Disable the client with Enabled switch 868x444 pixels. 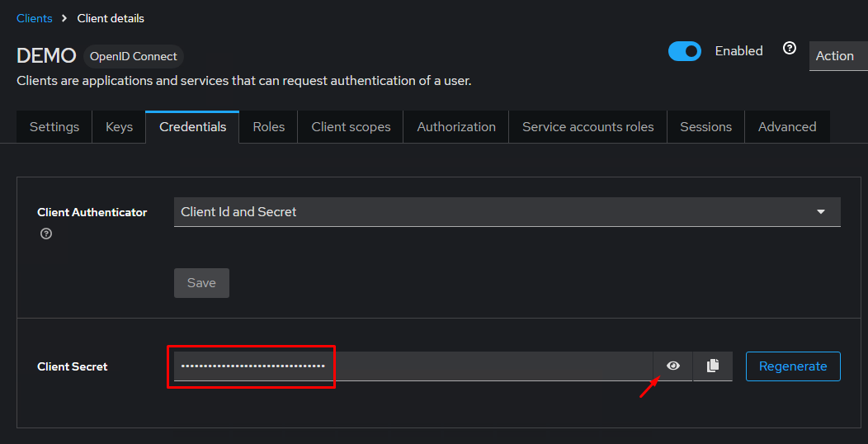[x=684, y=51]
